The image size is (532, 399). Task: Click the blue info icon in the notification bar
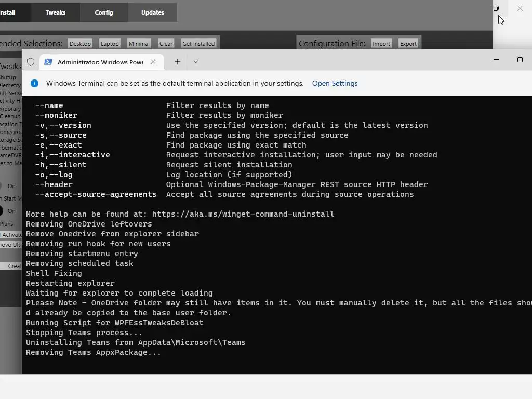click(34, 84)
